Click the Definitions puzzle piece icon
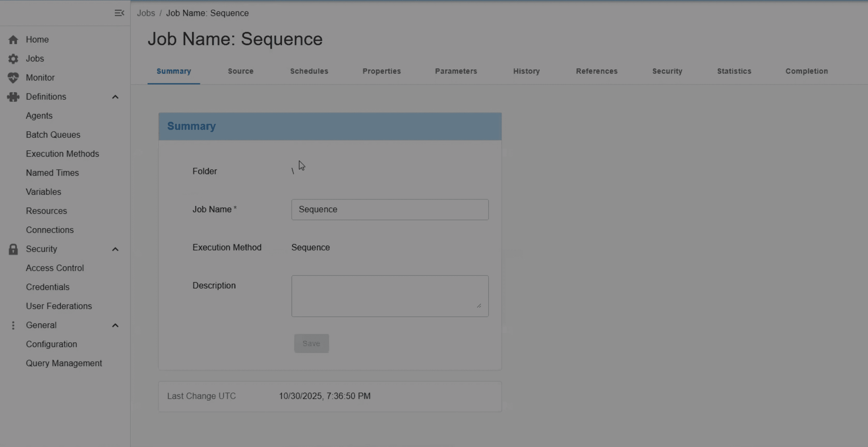The width and height of the screenshot is (868, 447). pos(13,97)
